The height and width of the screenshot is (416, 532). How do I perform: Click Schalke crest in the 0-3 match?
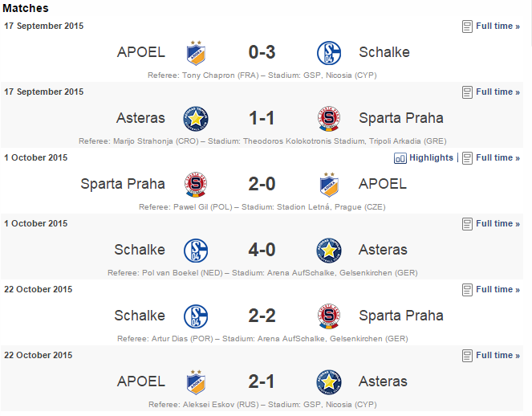(329, 53)
